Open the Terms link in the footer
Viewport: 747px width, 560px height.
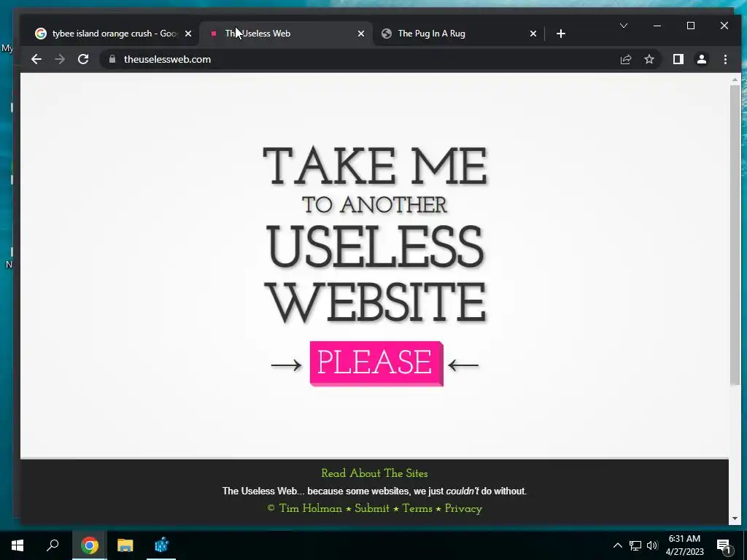coord(417,508)
